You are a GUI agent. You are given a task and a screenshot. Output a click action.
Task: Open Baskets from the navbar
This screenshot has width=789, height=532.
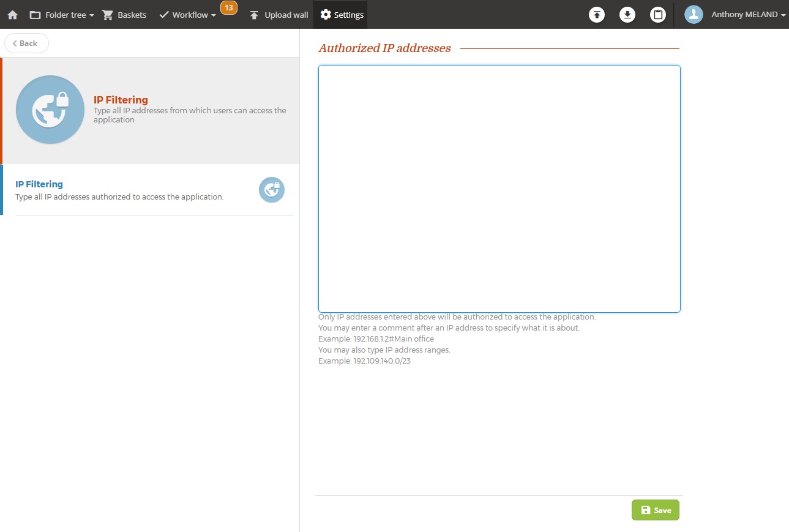pos(124,15)
